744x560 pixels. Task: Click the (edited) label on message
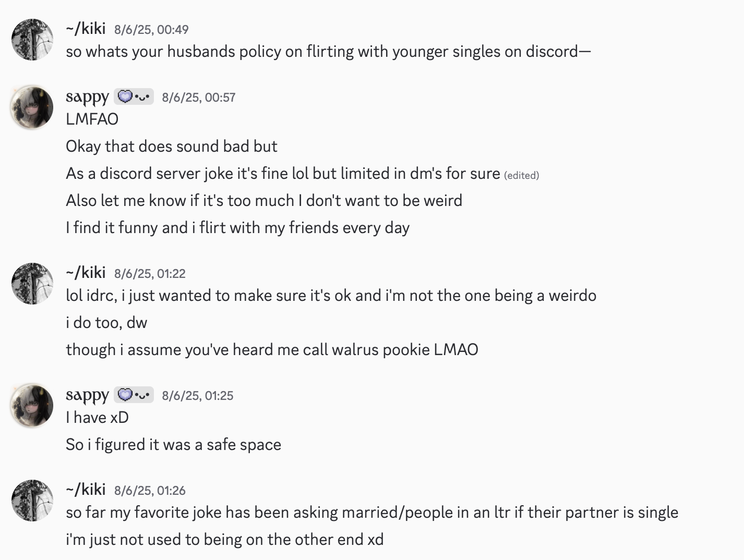pyautogui.click(x=521, y=176)
